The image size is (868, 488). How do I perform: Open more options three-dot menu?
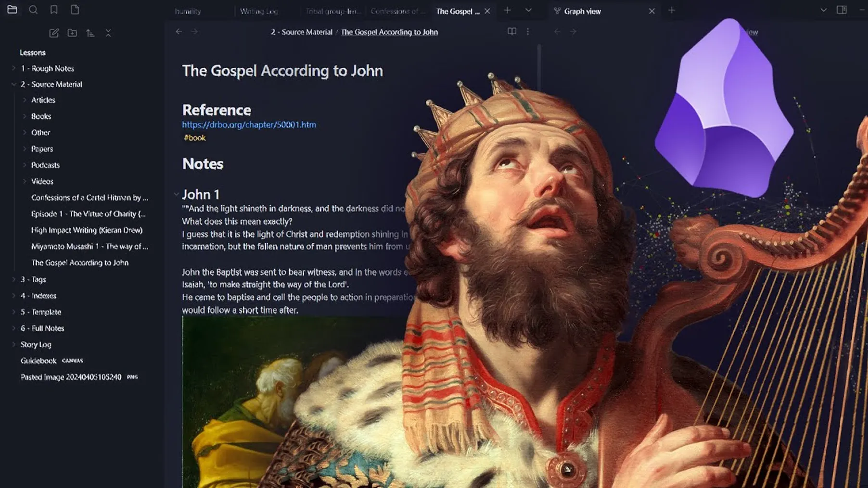(x=528, y=32)
